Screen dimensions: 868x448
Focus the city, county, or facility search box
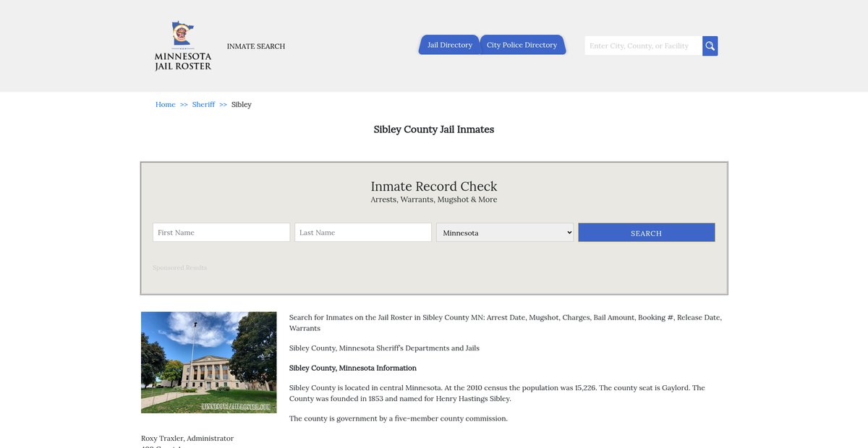pos(642,46)
